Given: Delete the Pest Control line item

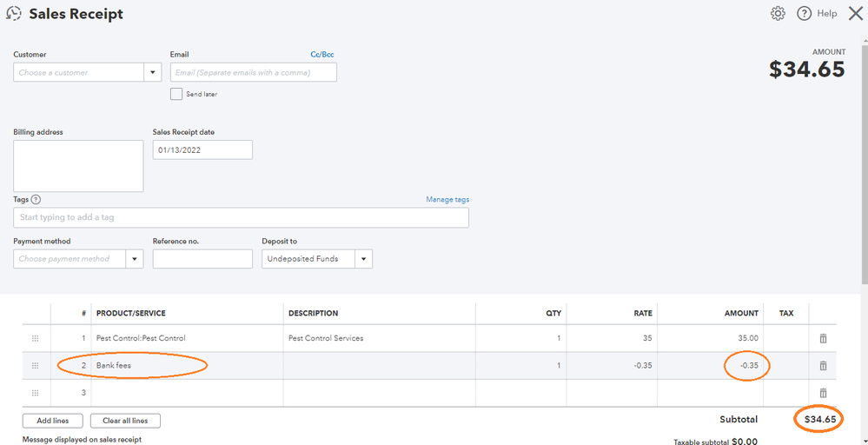Looking at the screenshot, I should pyautogui.click(x=823, y=338).
